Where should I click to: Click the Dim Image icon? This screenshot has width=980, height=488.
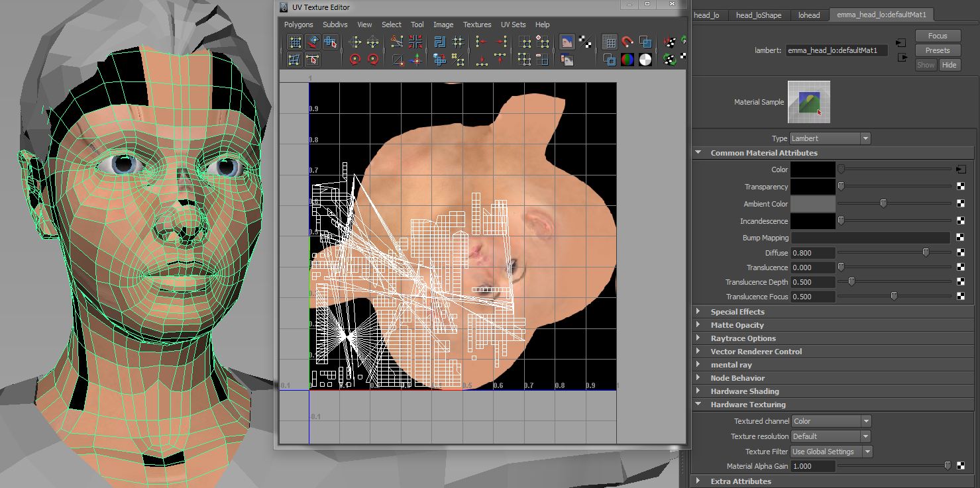click(567, 60)
